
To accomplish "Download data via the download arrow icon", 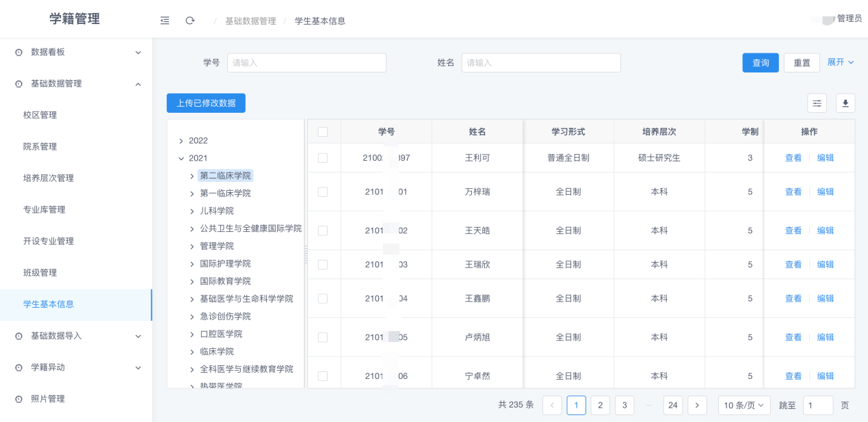I will pos(845,103).
